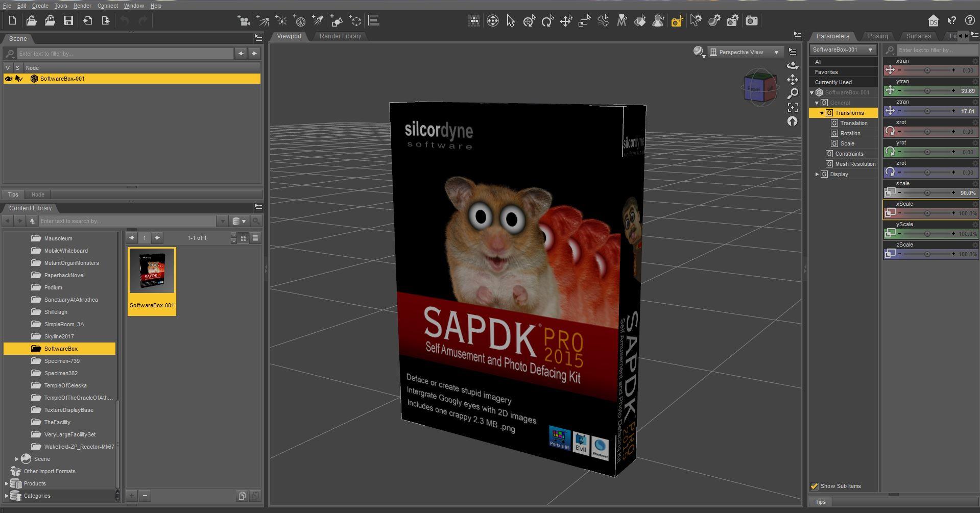This screenshot has width=980, height=513.
Task: Click the Undo arrow in toolbar
Action: (125, 21)
